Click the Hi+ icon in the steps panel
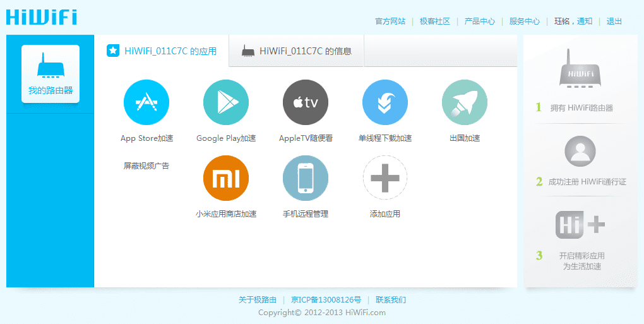The height and width of the screenshot is (324, 644). click(580, 225)
